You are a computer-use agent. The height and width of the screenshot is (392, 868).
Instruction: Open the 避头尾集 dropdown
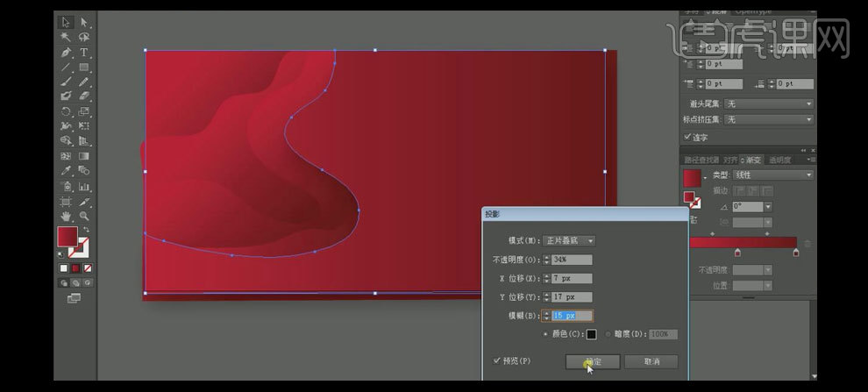[x=769, y=103]
